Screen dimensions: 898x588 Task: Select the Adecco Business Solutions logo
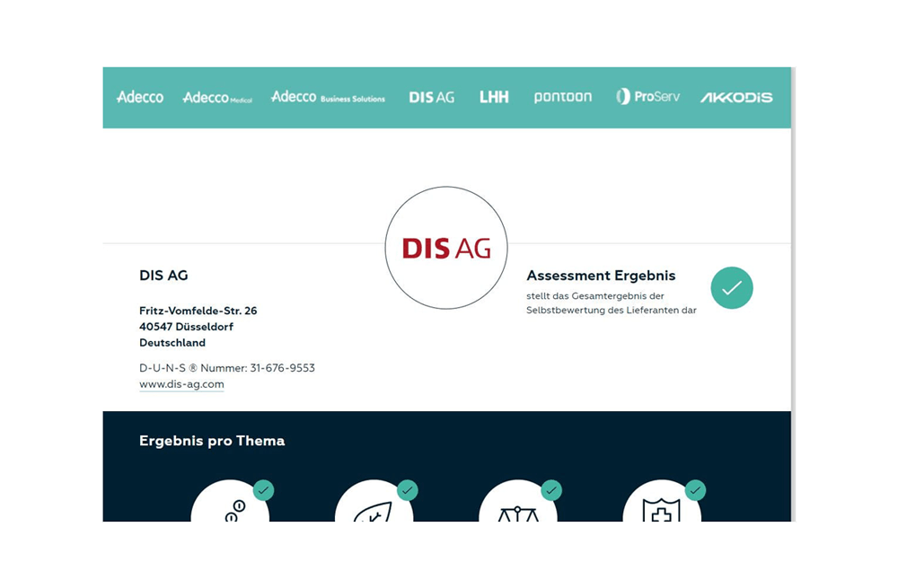(328, 97)
